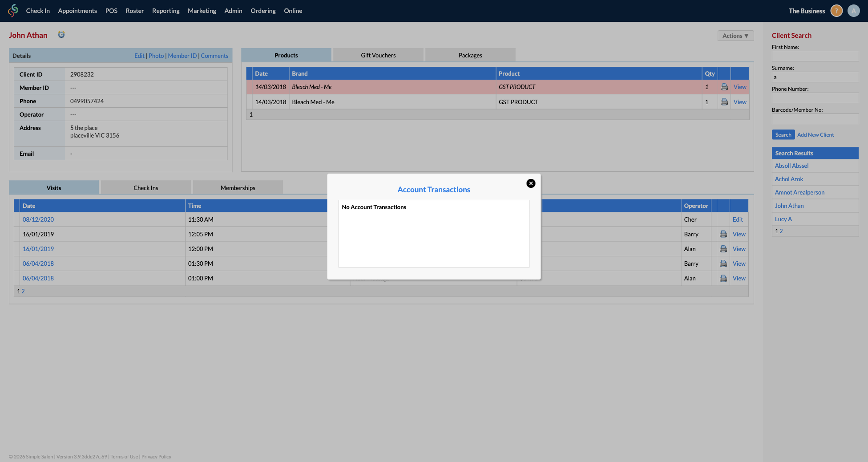Click the Search button in Client Search
The width and height of the screenshot is (868, 462).
(x=783, y=134)
